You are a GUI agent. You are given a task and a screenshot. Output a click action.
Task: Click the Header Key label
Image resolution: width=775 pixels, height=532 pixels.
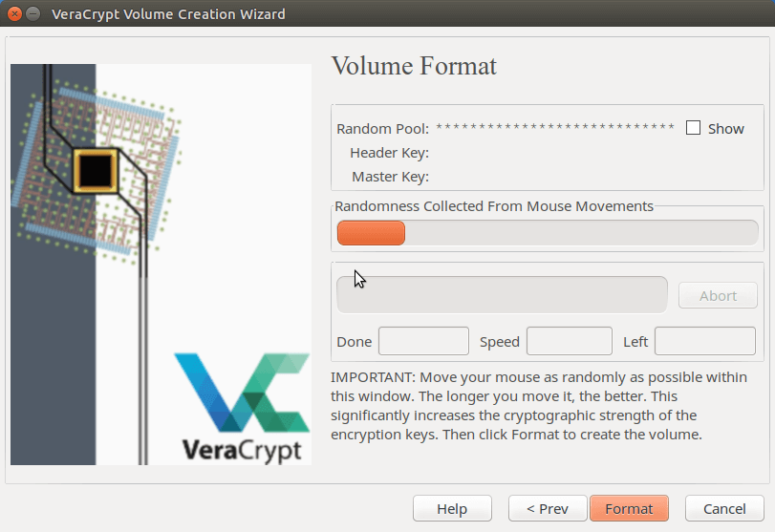click(x=389, y=152)
